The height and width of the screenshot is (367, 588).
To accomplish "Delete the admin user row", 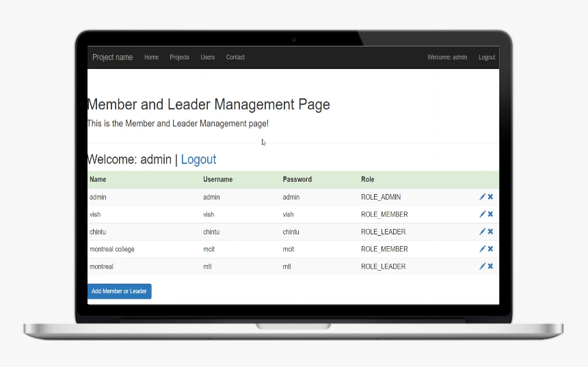I will pos(490,197).
